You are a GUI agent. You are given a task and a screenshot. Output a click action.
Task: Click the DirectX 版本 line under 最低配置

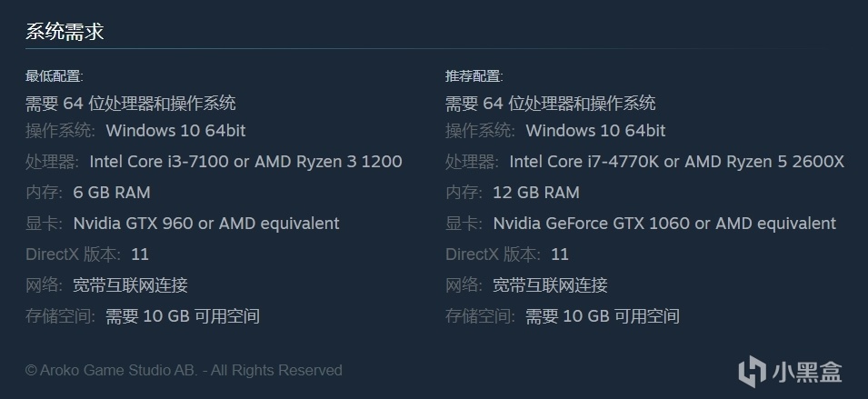(x=87, y=254)
